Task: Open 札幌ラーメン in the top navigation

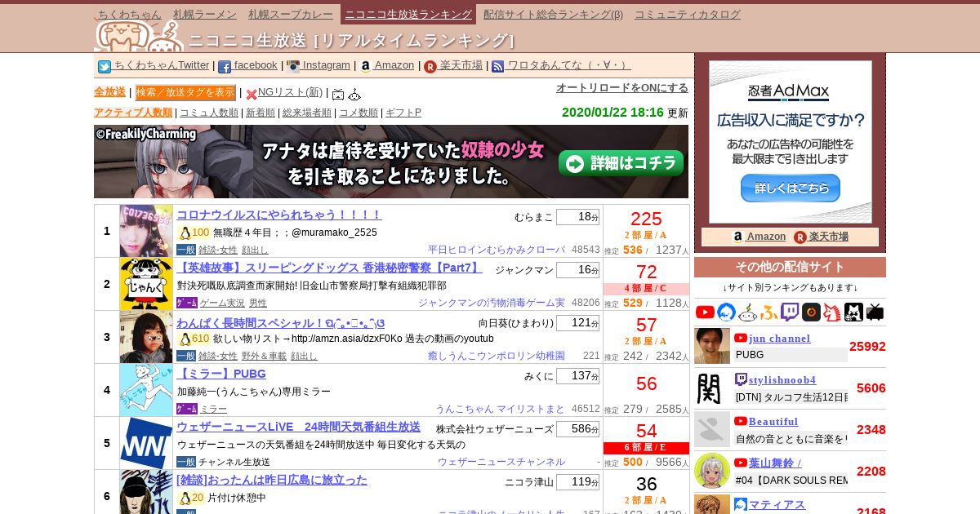Action: click(x=205, y=14)
